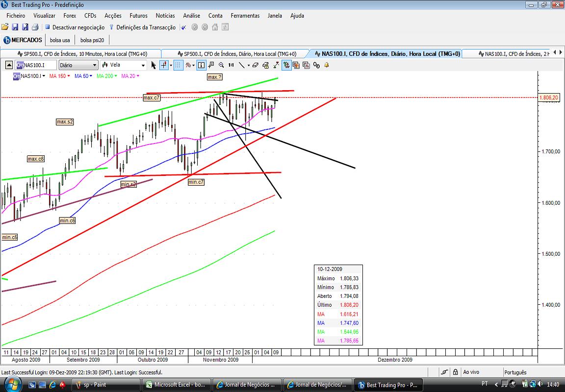Click the 1.806,20 price marker on axis

click(549, 98)
